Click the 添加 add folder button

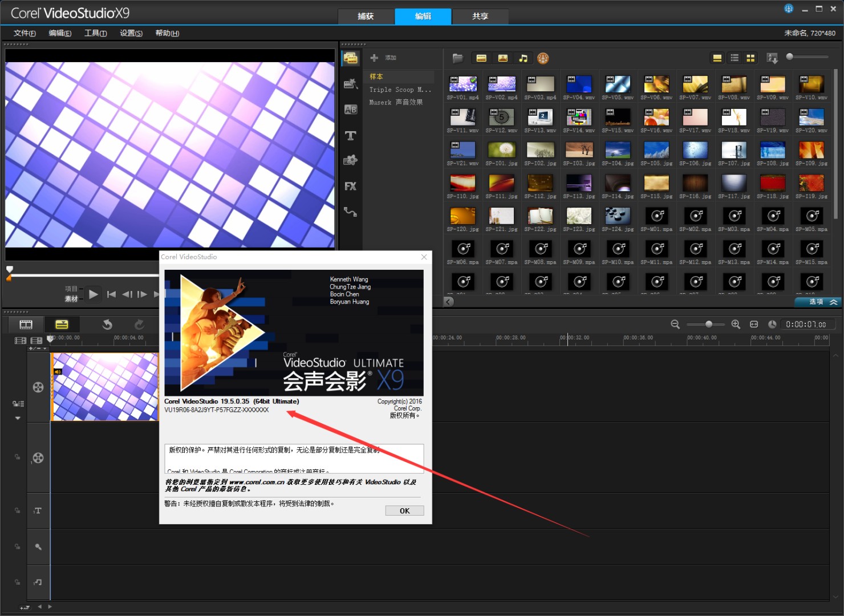[383, 58]
